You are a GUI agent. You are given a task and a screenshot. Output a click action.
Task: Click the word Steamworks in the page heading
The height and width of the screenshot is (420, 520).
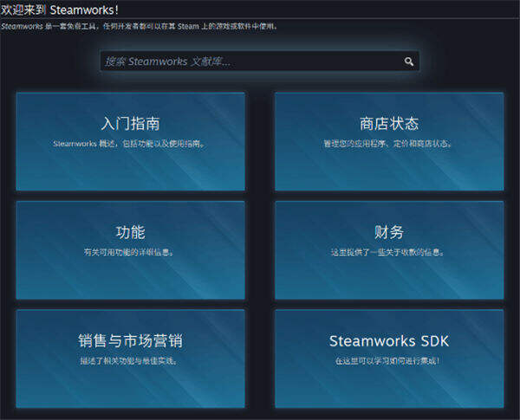(81, 9)
